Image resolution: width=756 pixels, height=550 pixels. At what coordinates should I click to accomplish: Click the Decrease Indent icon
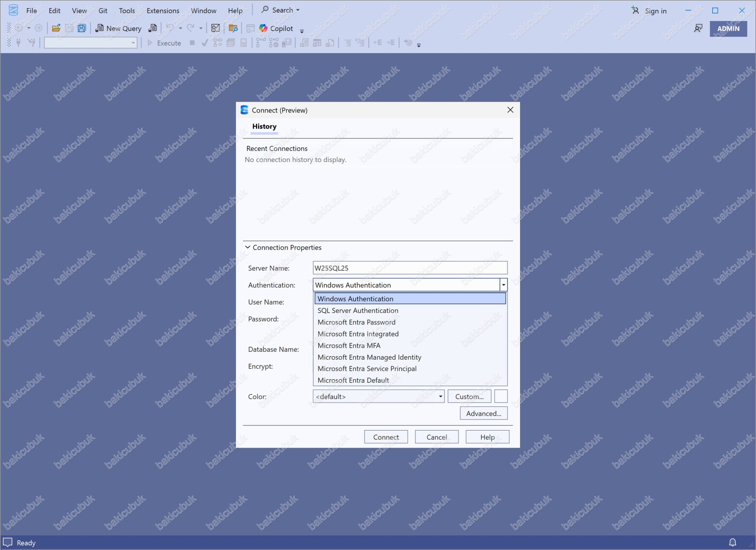pyautogui.click(x=378, y=43)
